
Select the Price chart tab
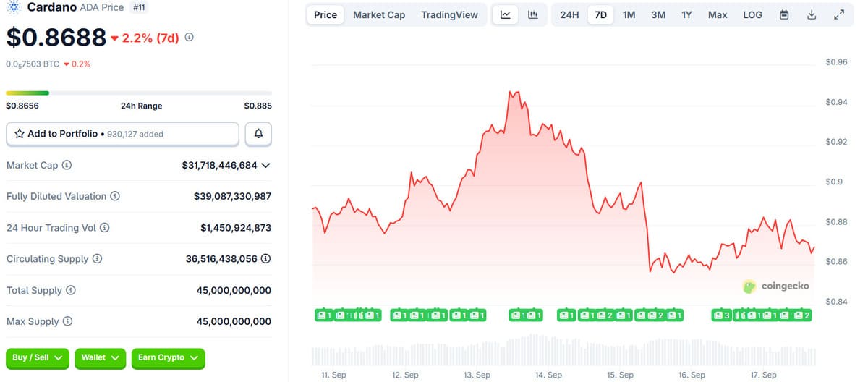click(325, 14)
